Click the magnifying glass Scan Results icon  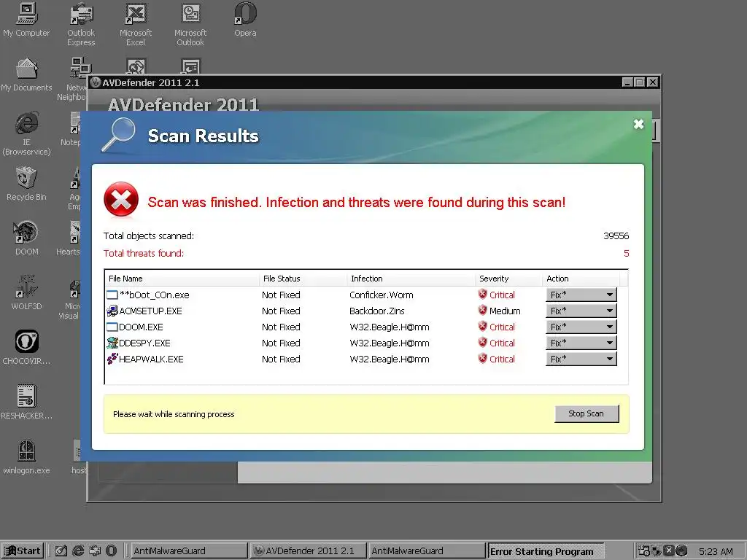click(x=118, y=135)
